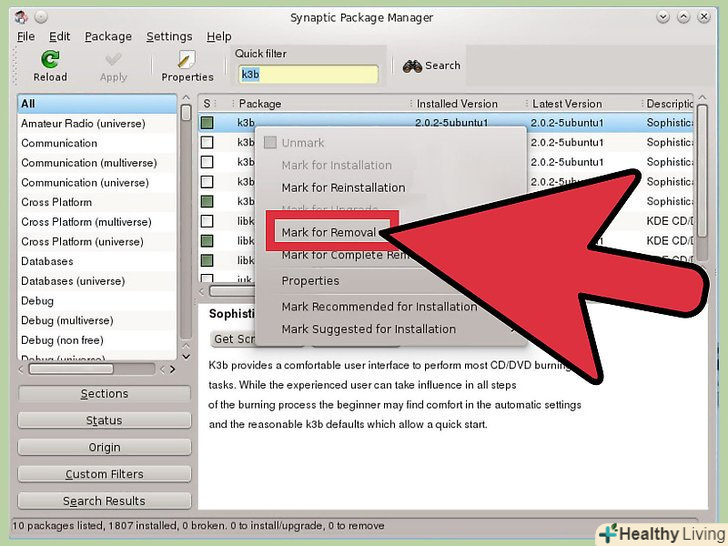This screenshot has width=728, height=546.
Task: Choose Mark for Removal in context menu
Action: (x=329, y=232)
